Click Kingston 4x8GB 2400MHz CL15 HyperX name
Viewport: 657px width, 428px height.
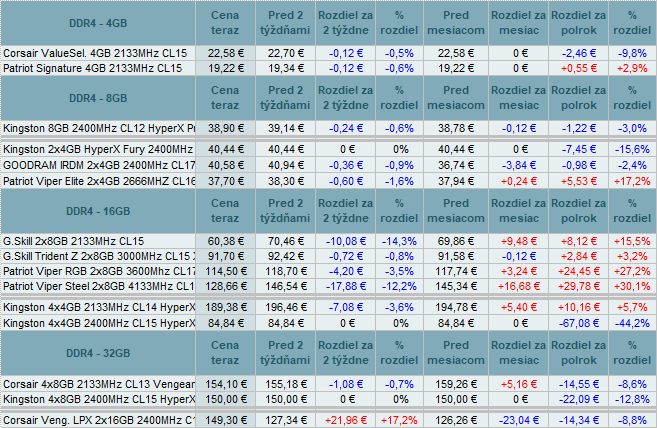[99, 399]
